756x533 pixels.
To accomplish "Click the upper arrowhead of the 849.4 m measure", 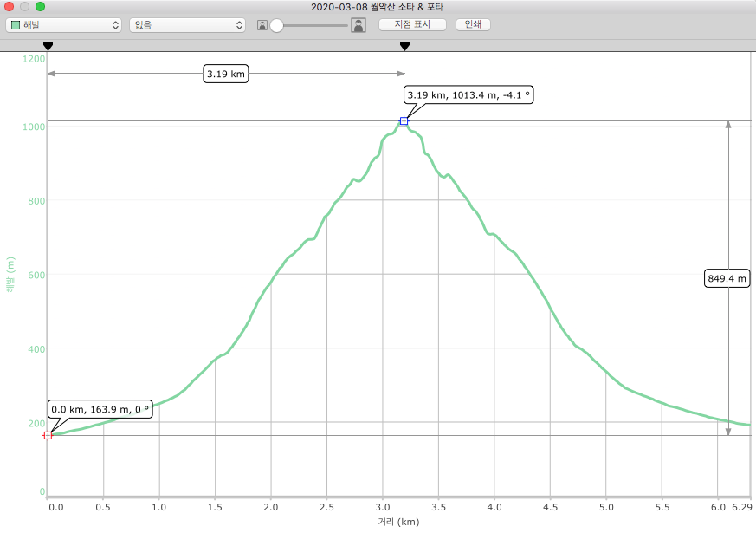I will pyautogui.click(x=728, y=125).
